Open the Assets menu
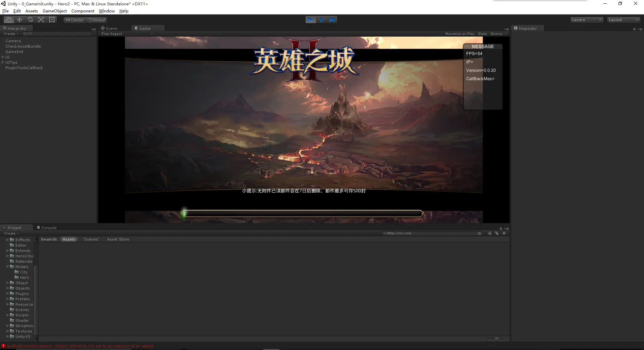The width and height of the screenshot is (644, 350). tap(32, 11)
